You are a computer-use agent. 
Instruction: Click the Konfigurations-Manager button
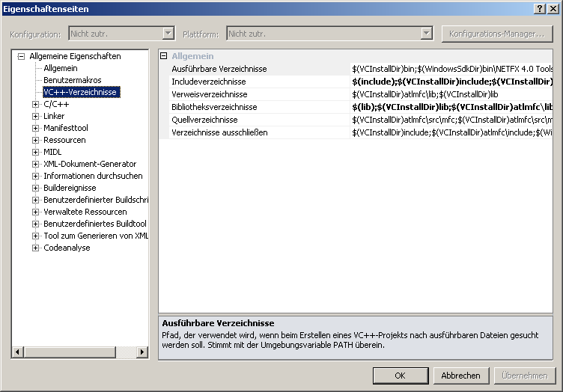[497, 34]
